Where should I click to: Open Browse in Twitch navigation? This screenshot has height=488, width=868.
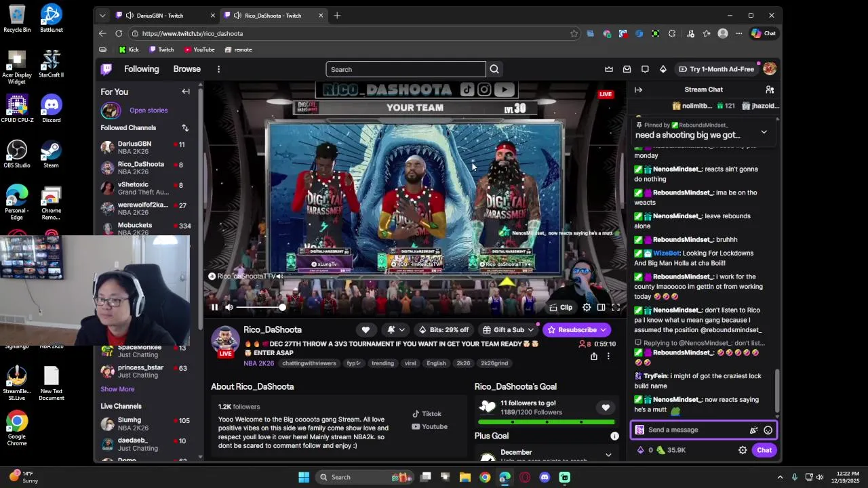186,69
